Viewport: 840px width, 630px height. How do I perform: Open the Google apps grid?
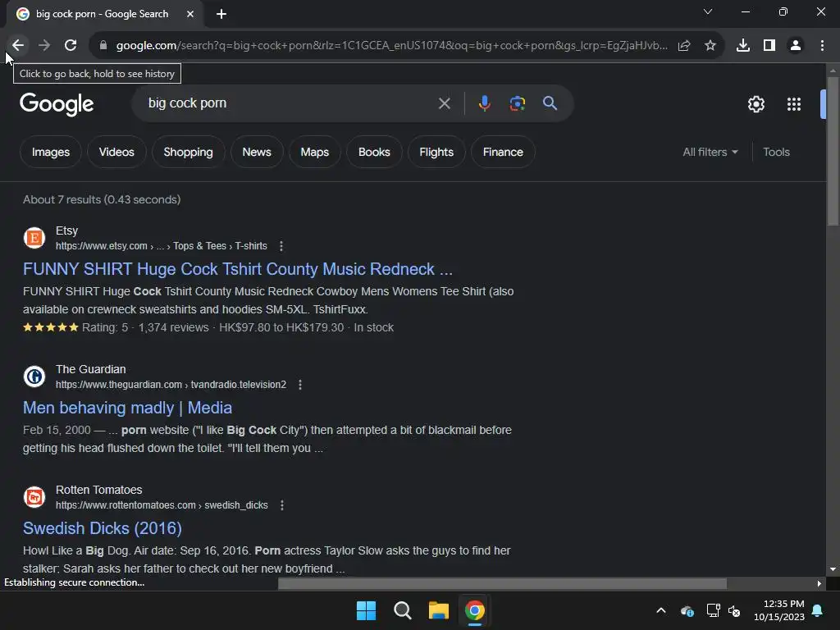[x=794, y=104]
